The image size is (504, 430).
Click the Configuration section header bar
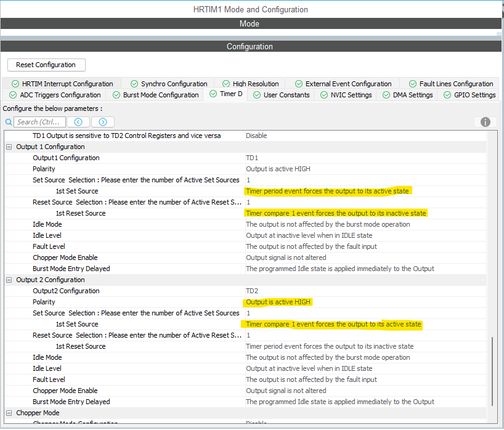[251, 46]
